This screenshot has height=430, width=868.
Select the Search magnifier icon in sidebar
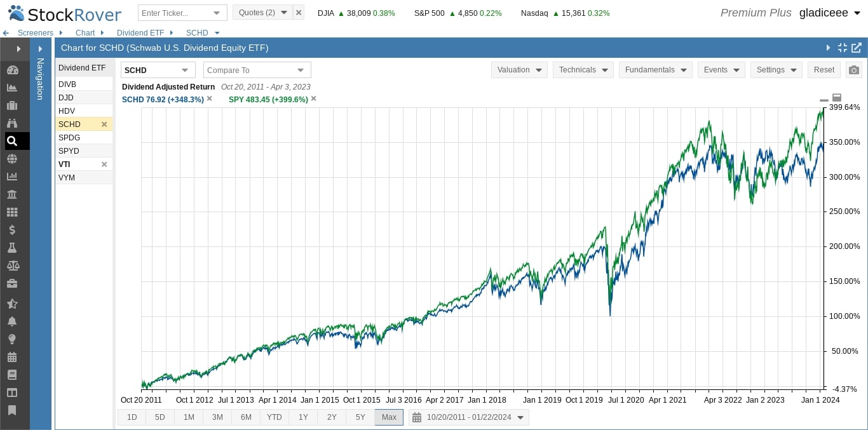(x=13, y=141)
